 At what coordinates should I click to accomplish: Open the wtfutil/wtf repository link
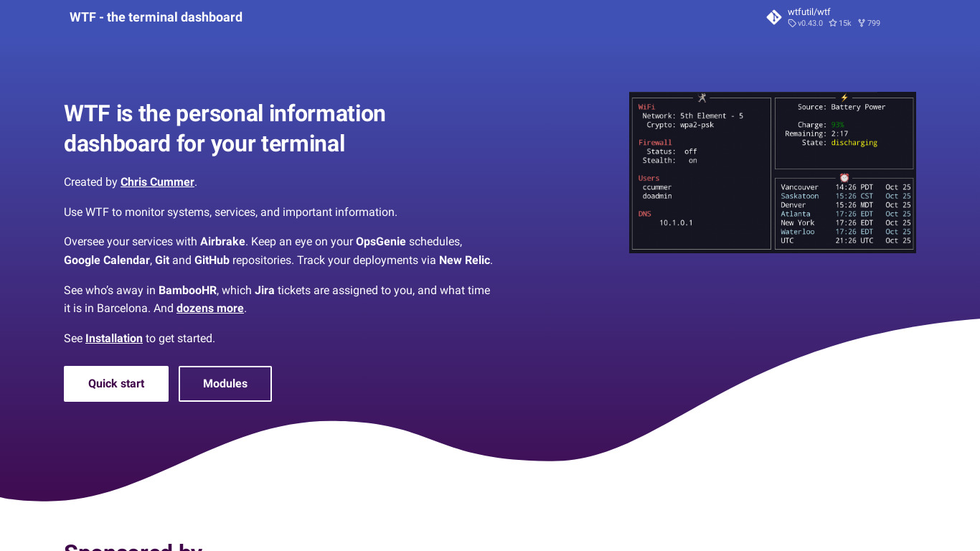[809, 11]
